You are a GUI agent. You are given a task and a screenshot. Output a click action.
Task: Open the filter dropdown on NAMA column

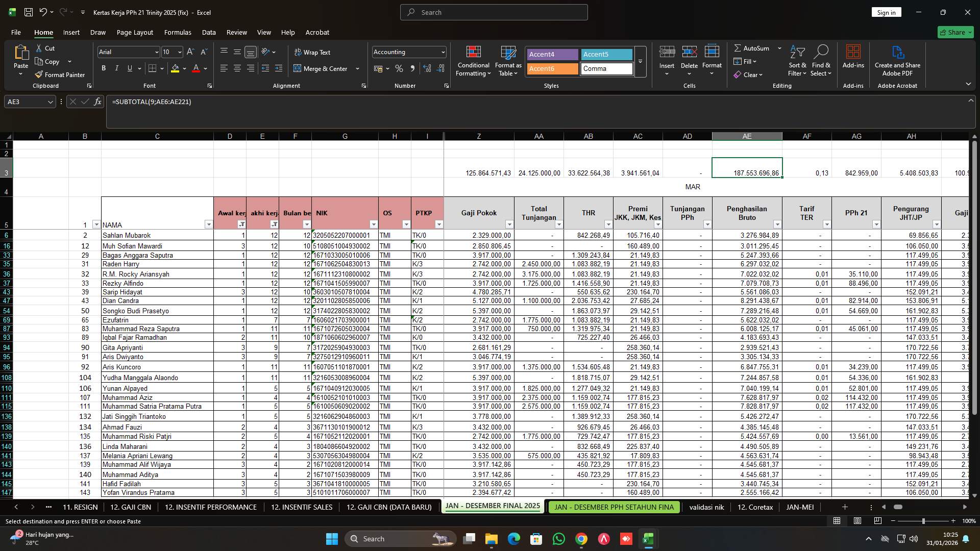[x=209, y=224]
